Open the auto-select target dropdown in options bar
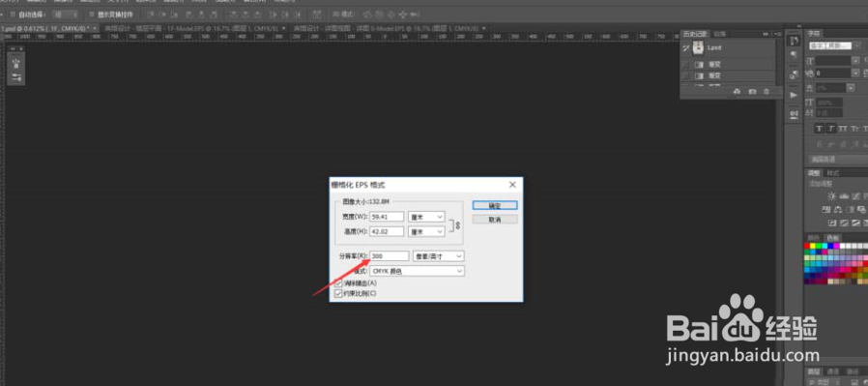 [x=66, y=15]
